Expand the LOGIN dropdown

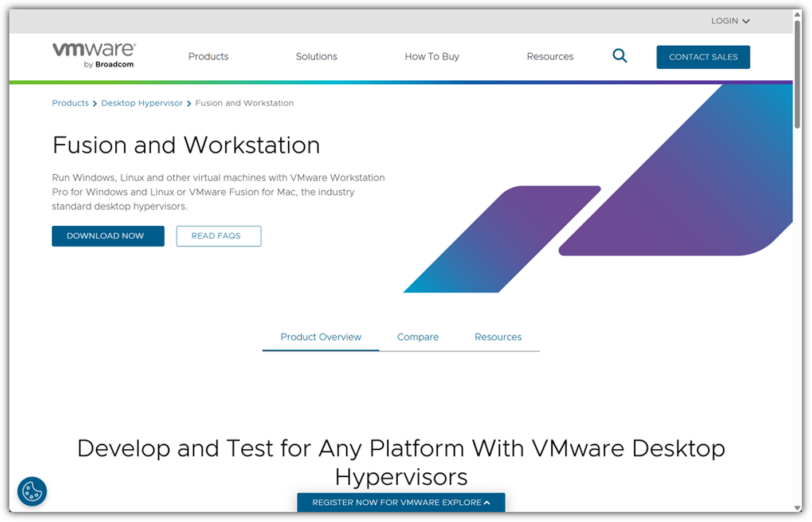point(730,21)
